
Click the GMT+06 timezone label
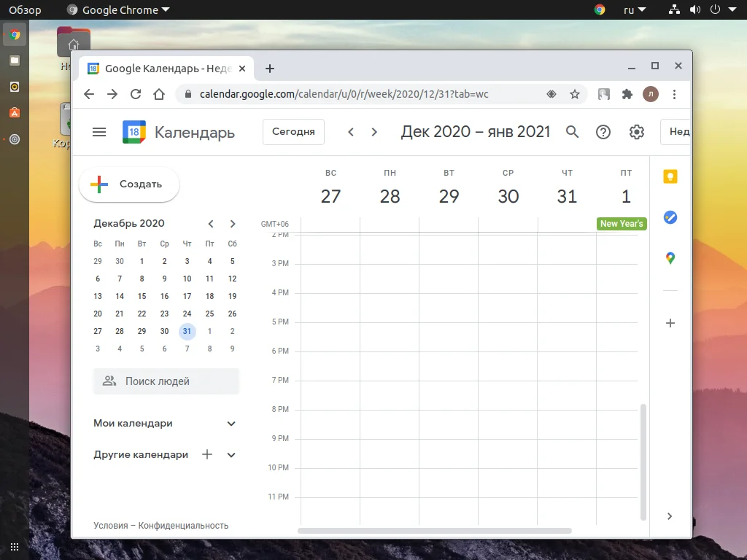[275, 224]
